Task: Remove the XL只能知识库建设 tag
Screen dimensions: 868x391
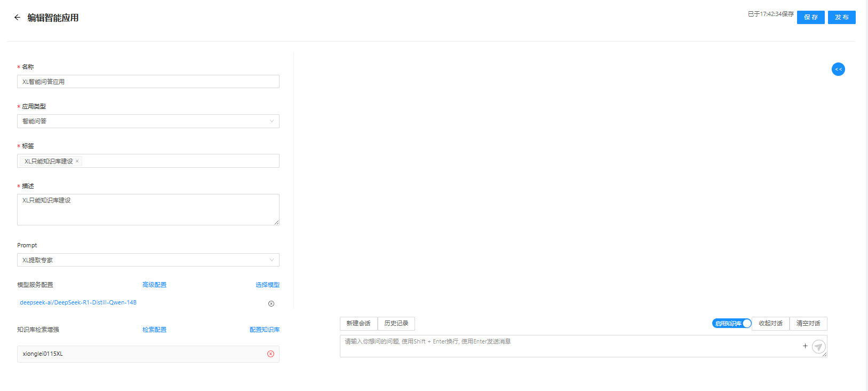Action: point(77,161)
